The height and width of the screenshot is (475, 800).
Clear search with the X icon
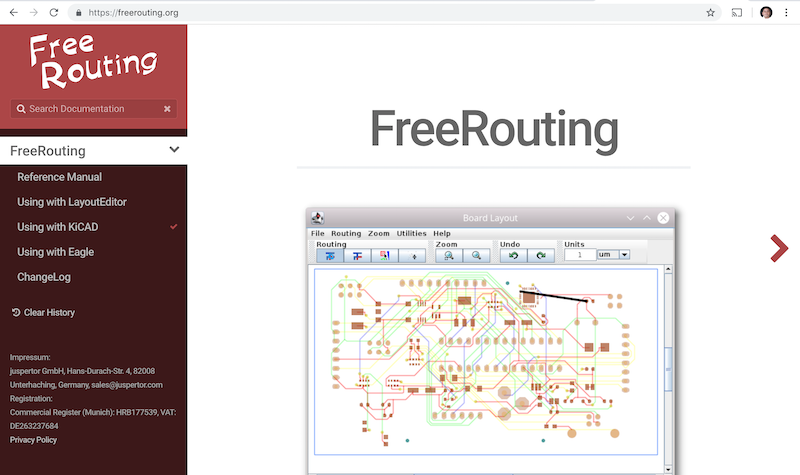167,109
